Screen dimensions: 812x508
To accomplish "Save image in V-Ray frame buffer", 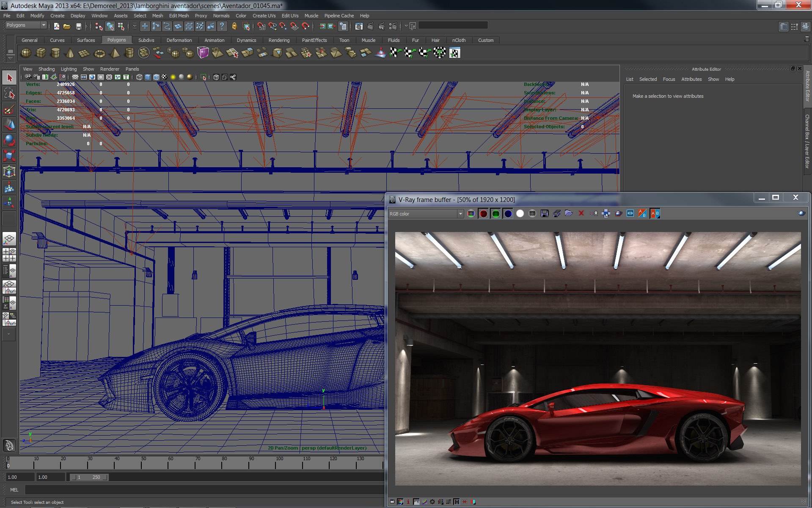I will coord(545,213).
